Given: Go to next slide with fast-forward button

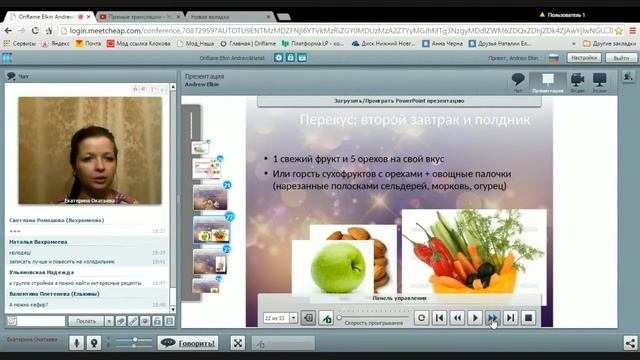Looking at the screenshot, I should pyautogui.click(x=493, y=318).
